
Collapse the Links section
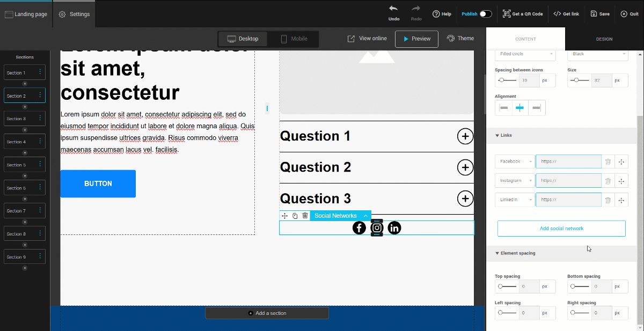[x=497, y=135]
